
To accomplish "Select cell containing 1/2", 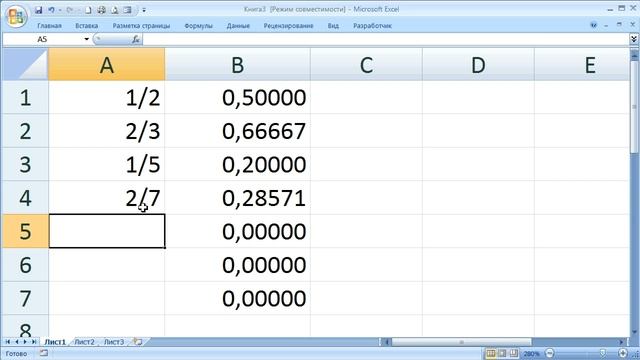I will (107, 98).
